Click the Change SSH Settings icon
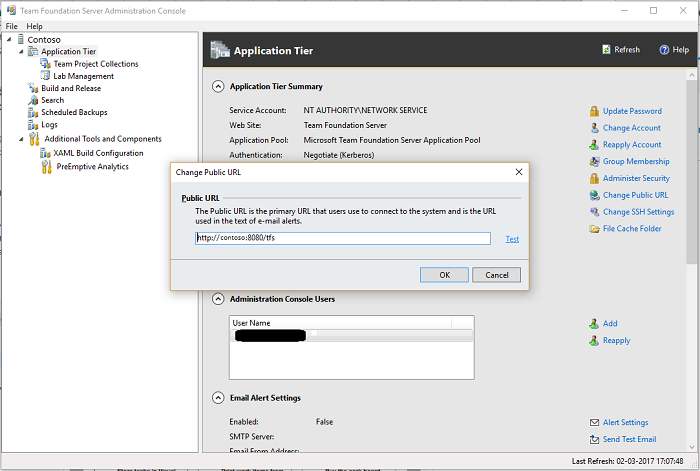700x471 pixels. 594,212
